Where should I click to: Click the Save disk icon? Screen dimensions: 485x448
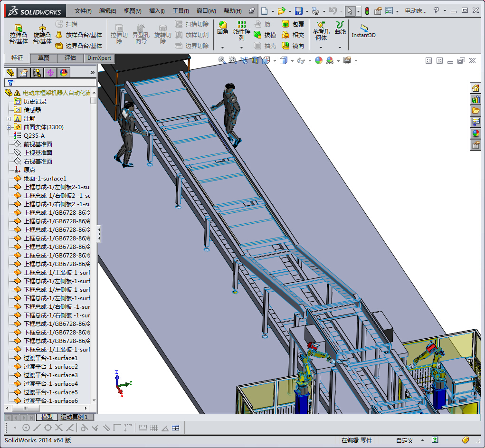tap(298, 11)
